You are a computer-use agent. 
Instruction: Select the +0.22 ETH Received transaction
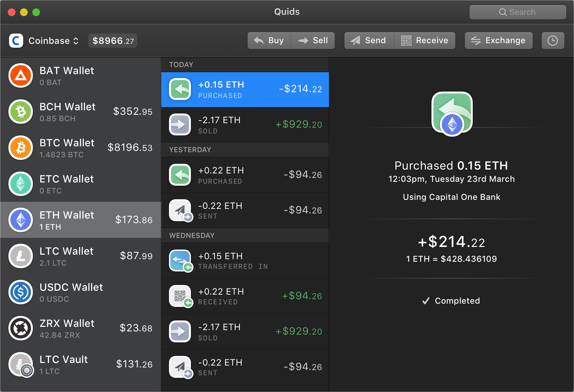244,296
